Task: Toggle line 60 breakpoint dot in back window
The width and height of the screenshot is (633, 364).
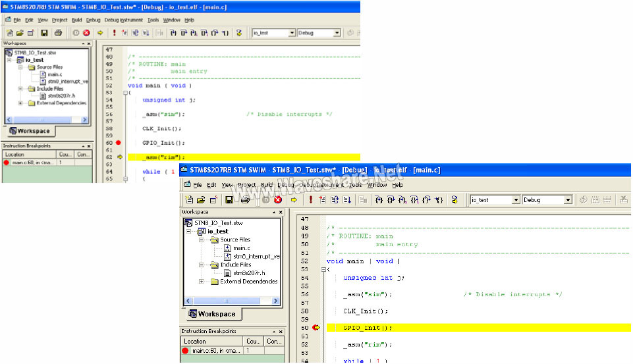Action: click(119, 142)
